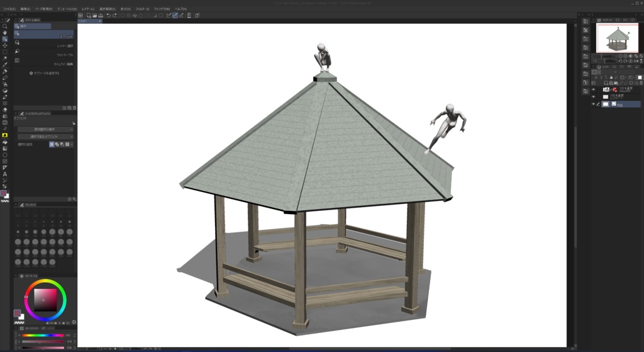Open a file via command bar icon

(x=94, y=16)
